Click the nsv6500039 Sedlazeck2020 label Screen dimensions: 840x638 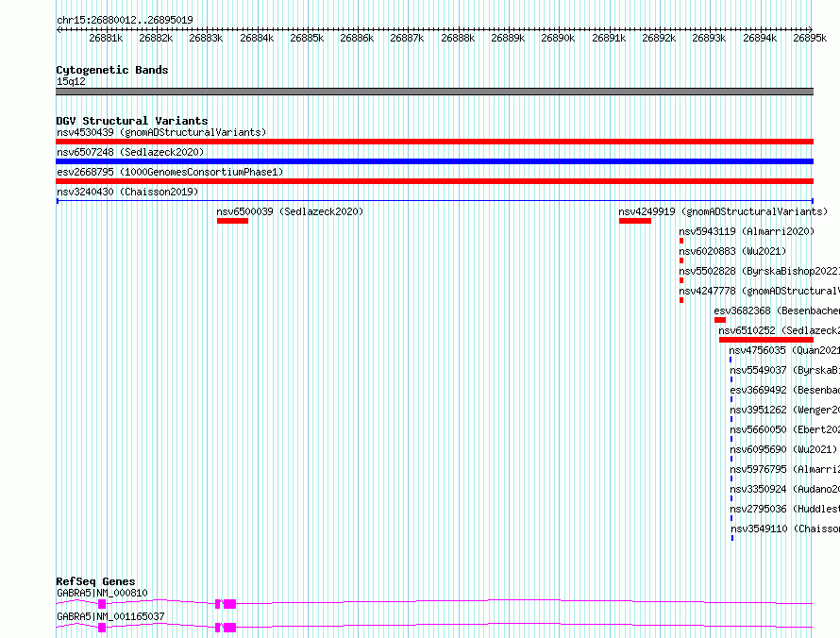click(290, 211)
